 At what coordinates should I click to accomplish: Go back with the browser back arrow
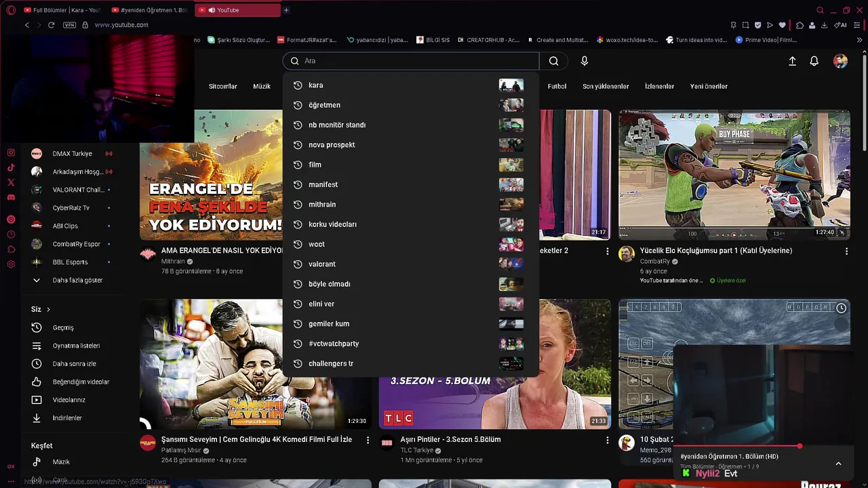click(x=27, y=25)
